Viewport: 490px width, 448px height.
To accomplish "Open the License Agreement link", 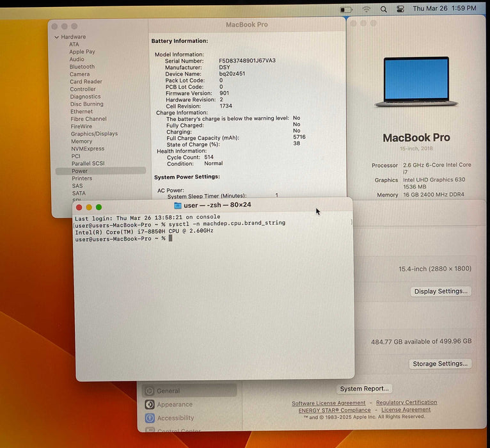I will pos(406,410).
